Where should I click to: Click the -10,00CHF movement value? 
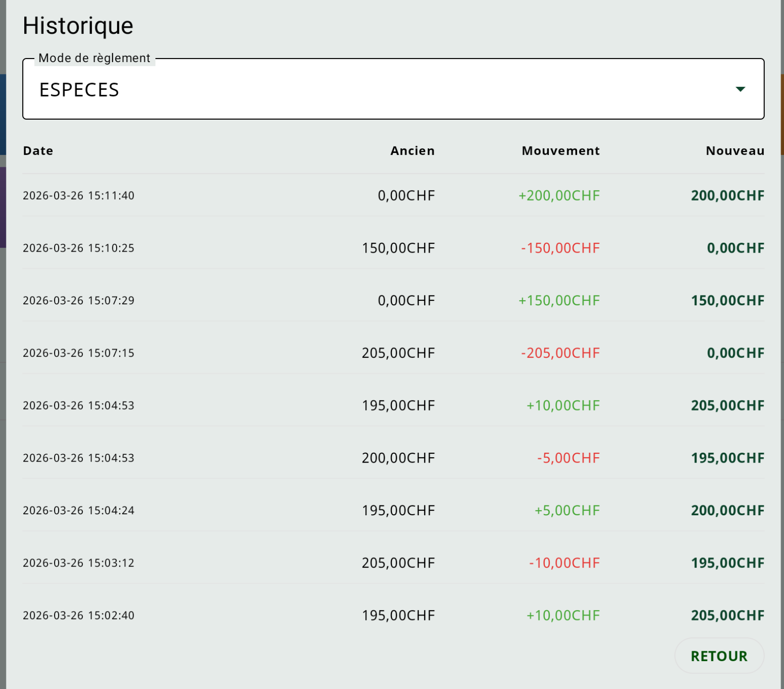coord(564,563)
